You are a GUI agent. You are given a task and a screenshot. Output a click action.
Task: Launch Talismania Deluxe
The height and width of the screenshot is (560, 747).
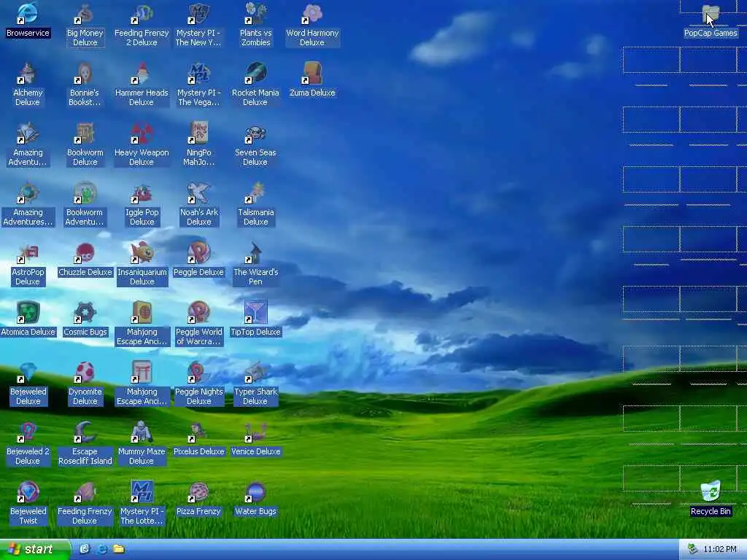pos(255,205)
